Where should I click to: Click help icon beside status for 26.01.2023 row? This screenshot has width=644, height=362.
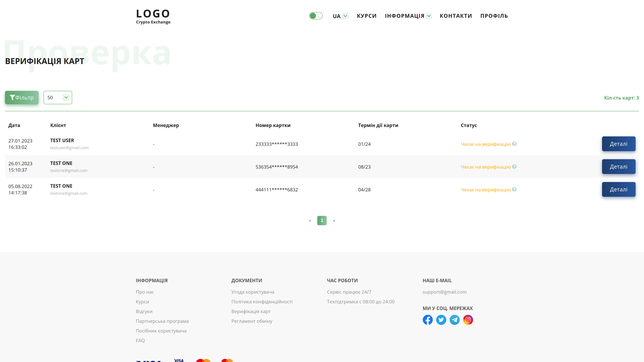point(514,167)
